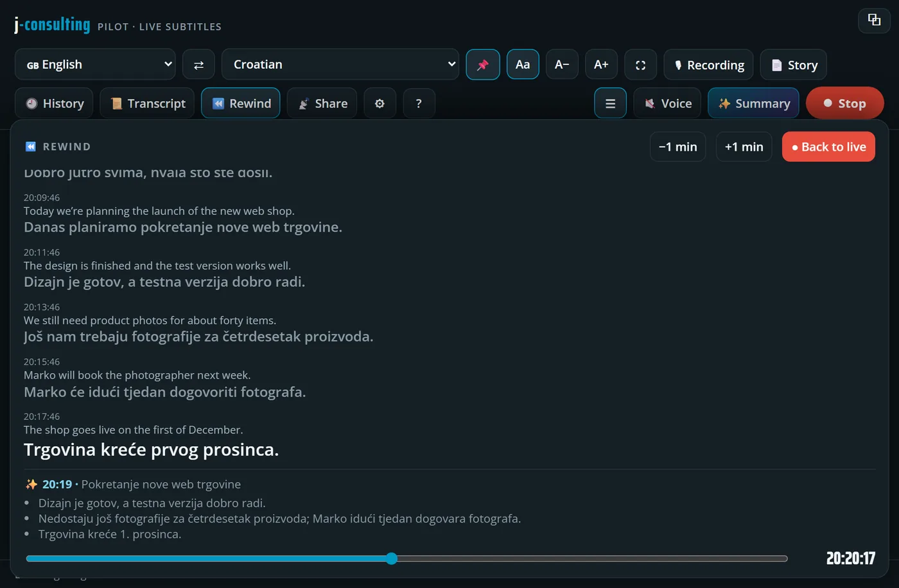Swap source and target languages
The image size is (899, 588).
(x=198, y=65)
